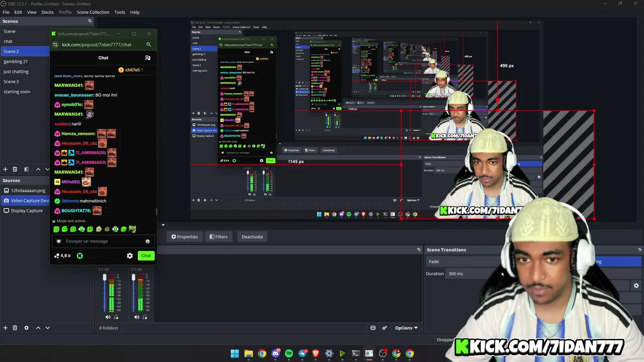The width and height of the screenshot is (644, 362).
Task: Move selected scene up in Scenes list
Action: pos(38,169)
